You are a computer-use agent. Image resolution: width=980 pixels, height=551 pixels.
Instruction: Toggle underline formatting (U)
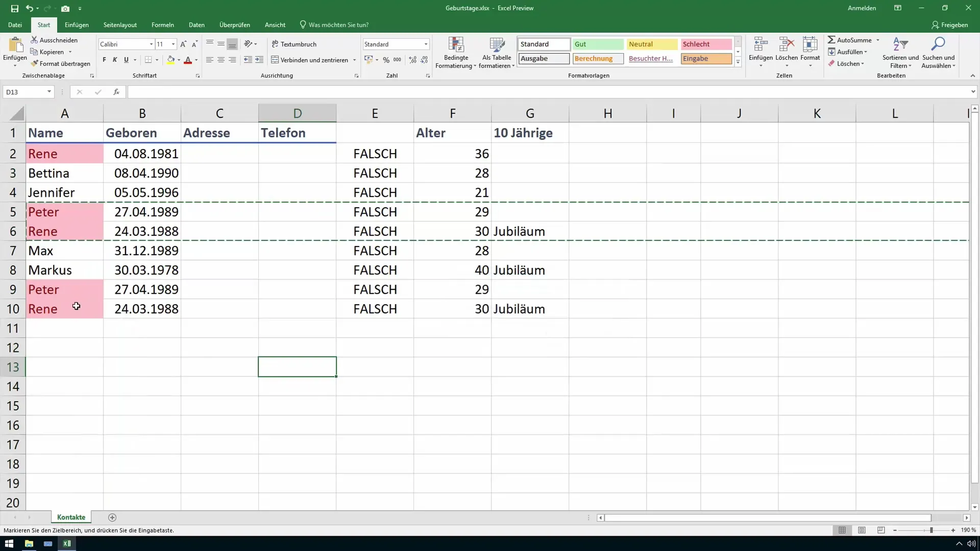(x=126, y=60)
